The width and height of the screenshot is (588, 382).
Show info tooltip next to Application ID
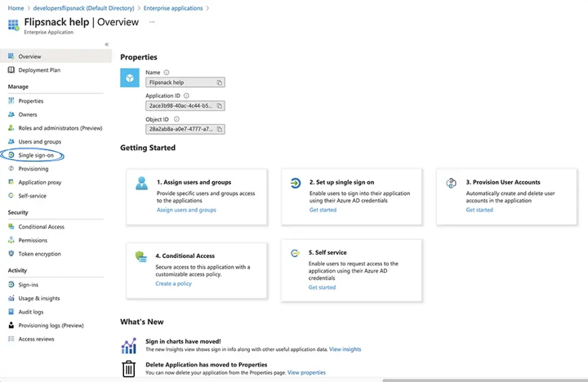coord(186,96)
